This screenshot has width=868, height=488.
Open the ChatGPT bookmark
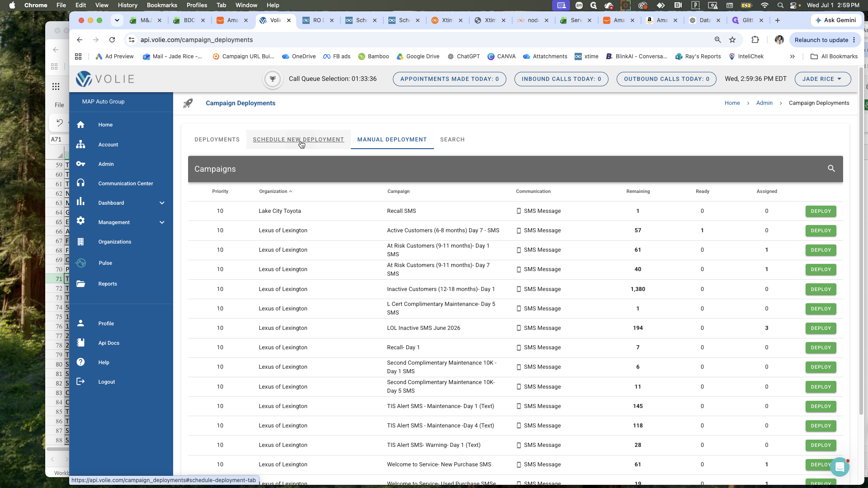click(463, 56)
